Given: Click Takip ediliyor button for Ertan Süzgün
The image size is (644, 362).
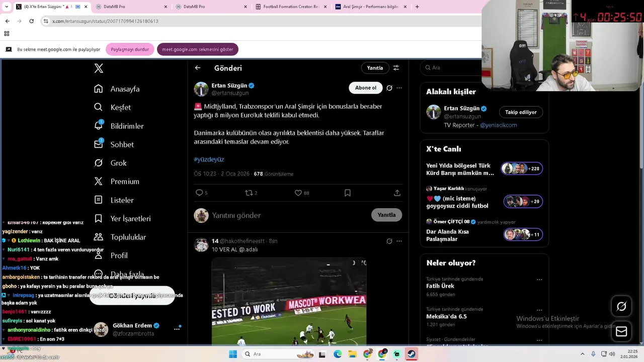Looking at the screenshot, I should click(x=521, y=112).
